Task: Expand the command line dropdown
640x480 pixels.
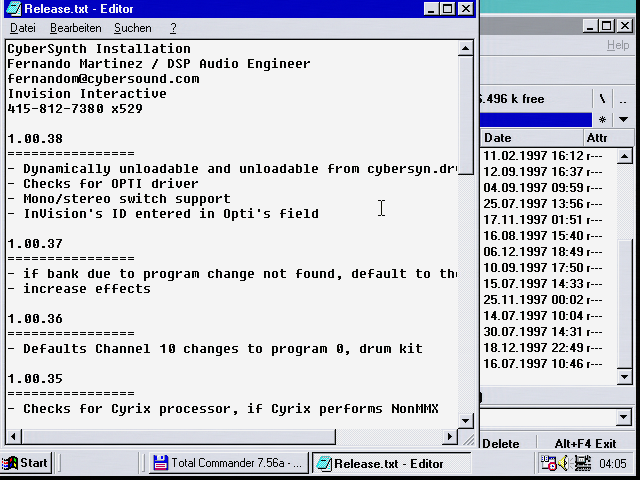Action: [624, 417]
